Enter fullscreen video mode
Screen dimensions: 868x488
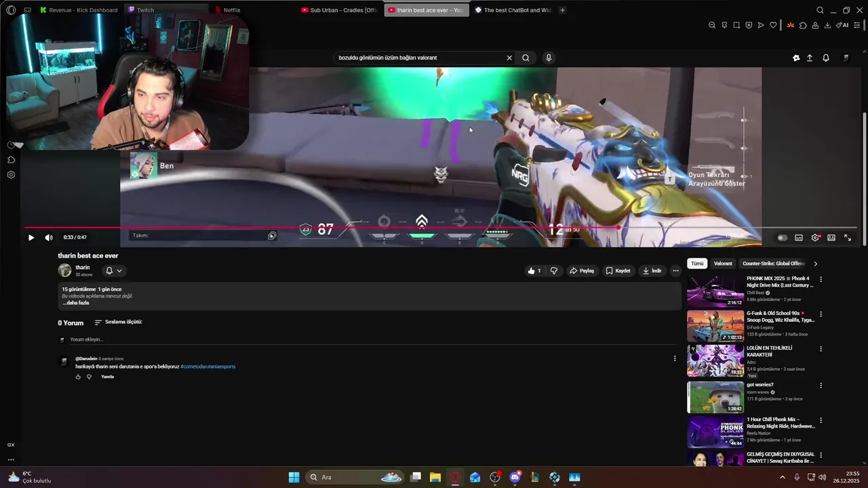click(x=848, y=238)
